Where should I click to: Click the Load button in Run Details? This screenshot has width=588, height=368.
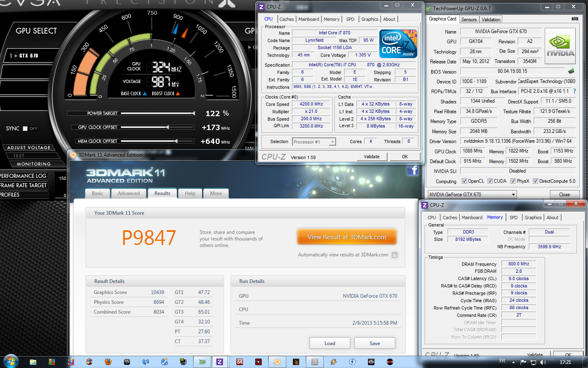[330, 343]
